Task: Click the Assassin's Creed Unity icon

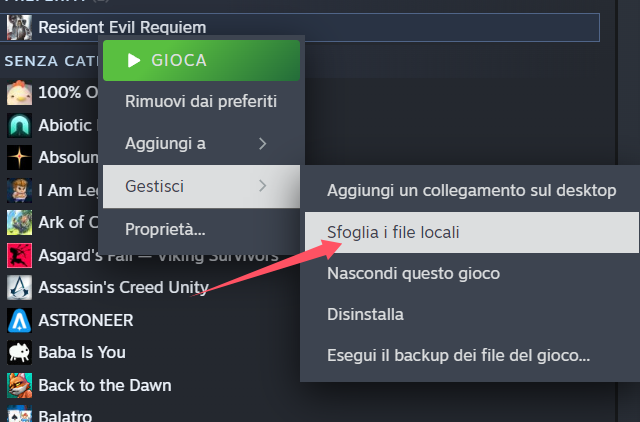Action: 19,288
